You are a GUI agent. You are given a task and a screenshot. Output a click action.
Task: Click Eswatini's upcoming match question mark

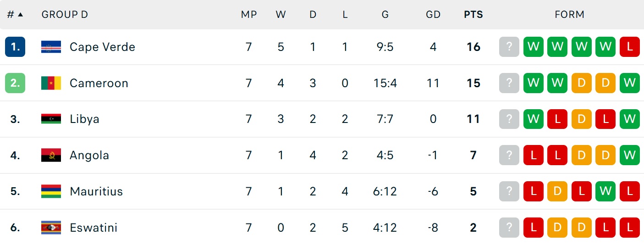509,228
